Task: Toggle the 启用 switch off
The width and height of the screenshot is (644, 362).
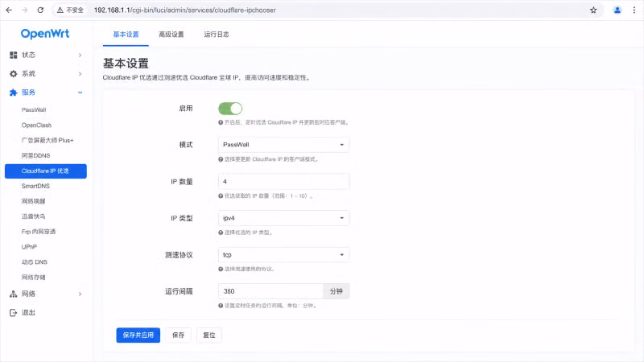Action: [x=230, y=109]
